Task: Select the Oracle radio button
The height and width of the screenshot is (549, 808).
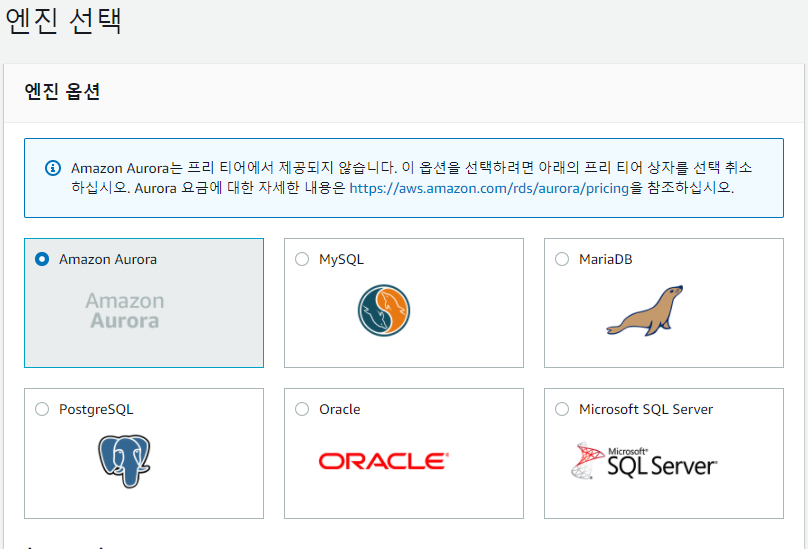Action: point(302,409)
